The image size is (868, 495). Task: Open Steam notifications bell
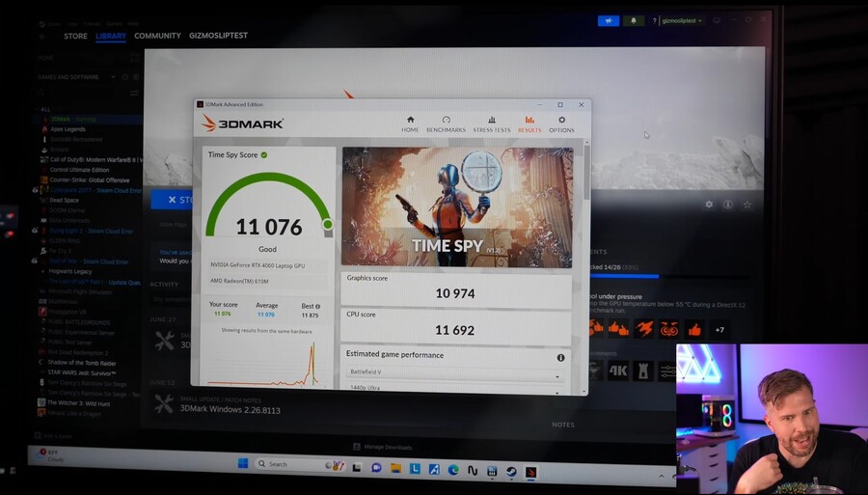point(634,20)
